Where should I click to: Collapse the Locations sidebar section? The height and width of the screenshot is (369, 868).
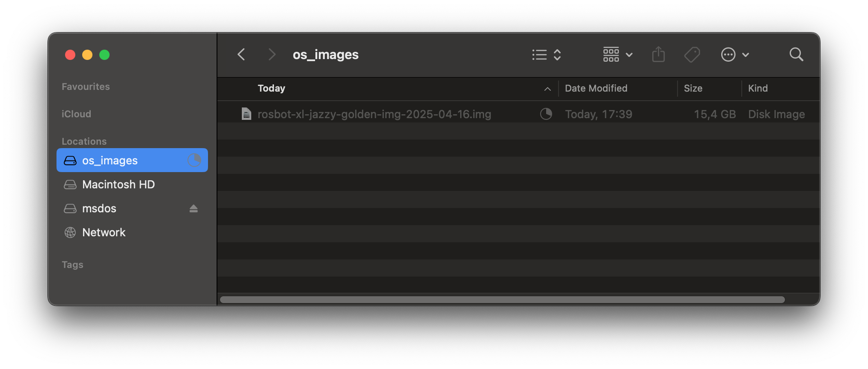tap(84, 141)
